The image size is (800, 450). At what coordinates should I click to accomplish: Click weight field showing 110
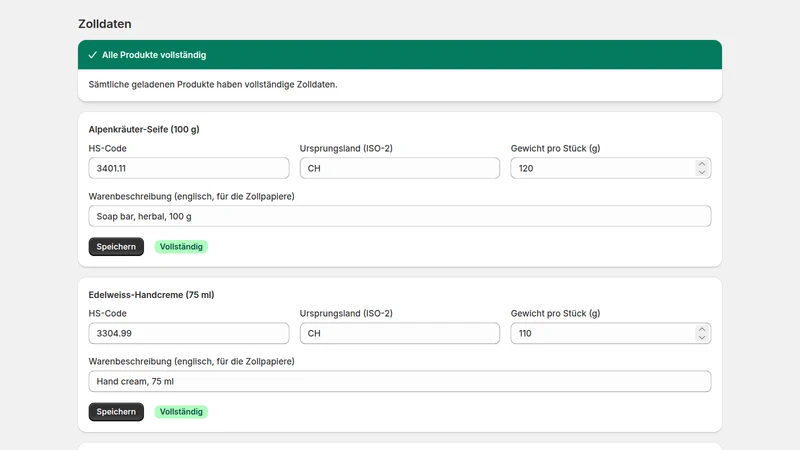(611, 333)
